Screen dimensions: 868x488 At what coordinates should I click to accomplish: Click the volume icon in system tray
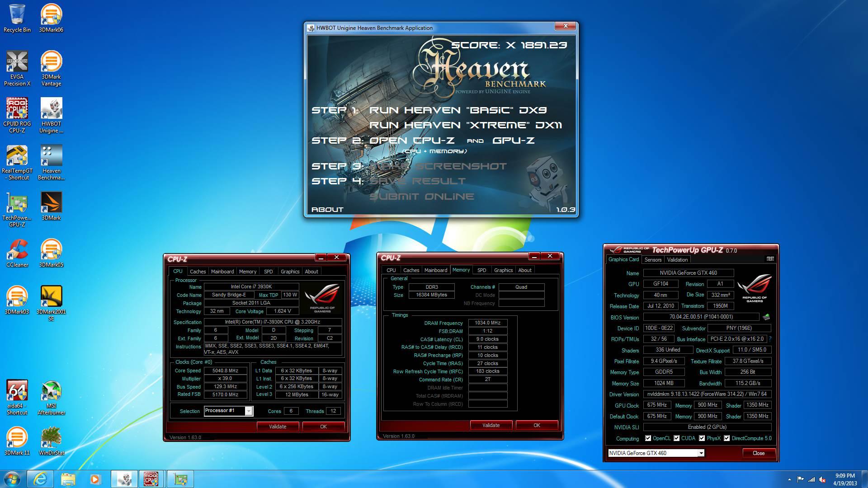point(823,479)
